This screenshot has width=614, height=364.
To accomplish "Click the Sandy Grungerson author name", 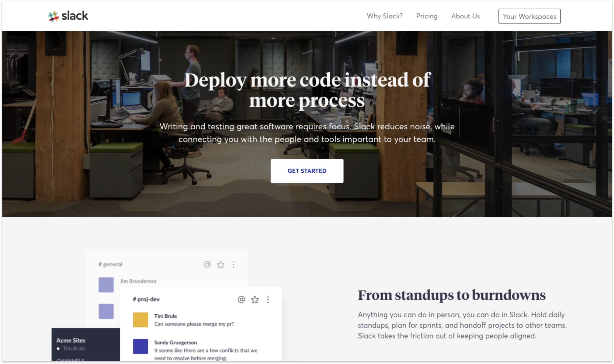I will (176, 342).
